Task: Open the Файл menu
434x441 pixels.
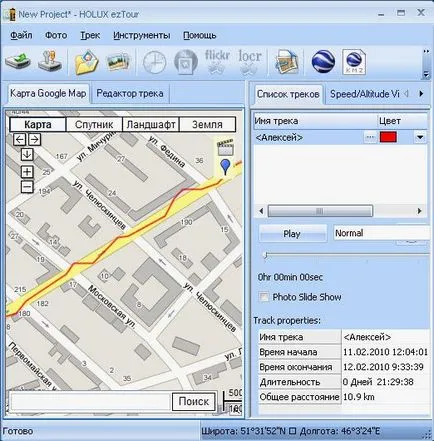Action: tap(21, 35)
